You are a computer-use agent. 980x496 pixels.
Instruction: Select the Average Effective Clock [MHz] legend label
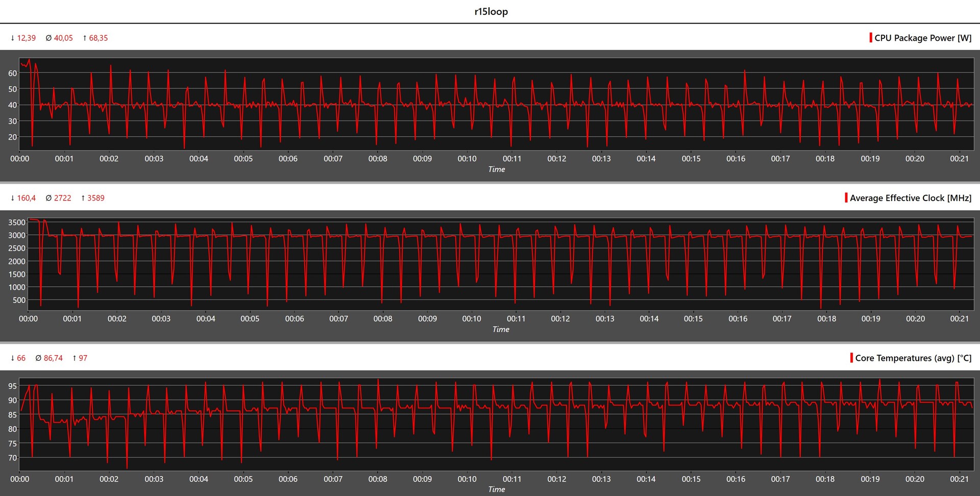(911, 198)
